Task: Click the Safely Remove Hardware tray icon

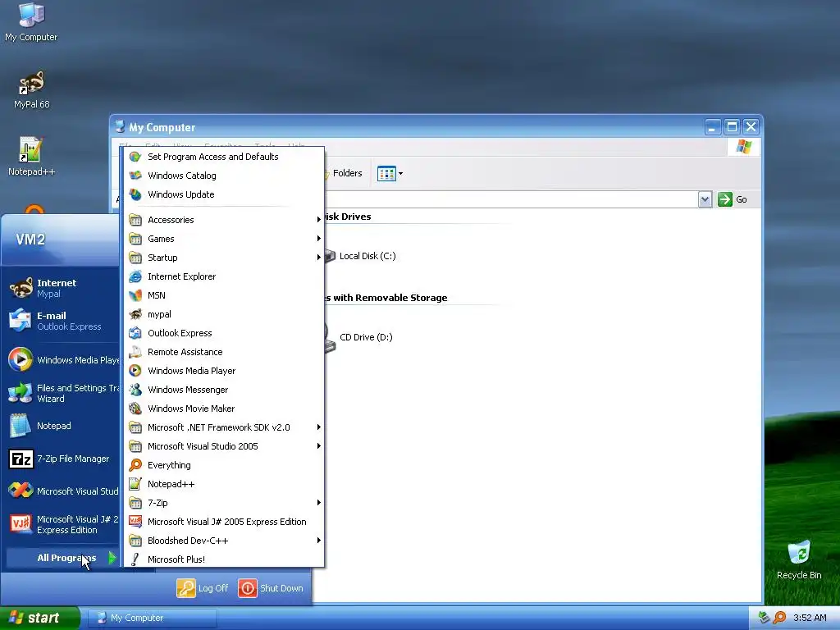Action: pos(765,618)
